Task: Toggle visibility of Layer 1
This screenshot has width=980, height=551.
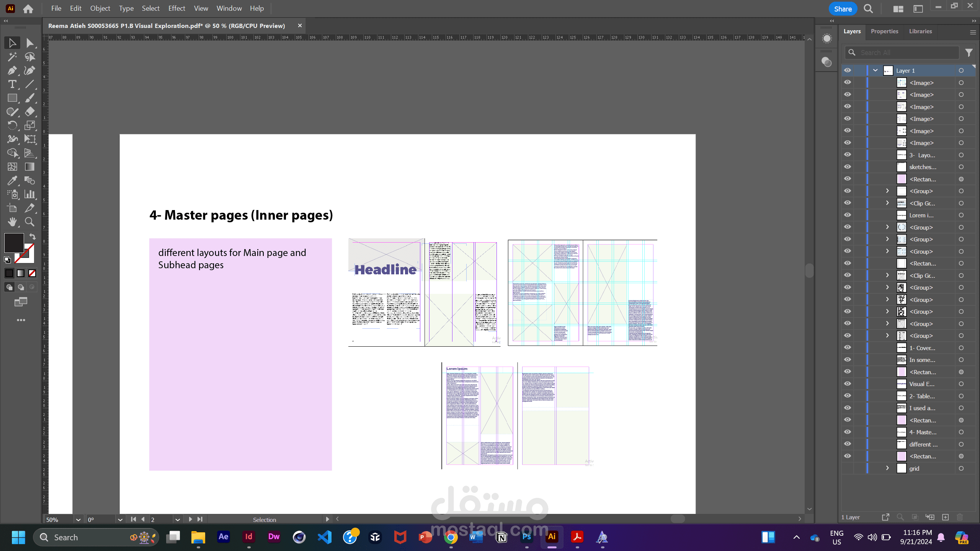Action: click(x=848, y=70)
